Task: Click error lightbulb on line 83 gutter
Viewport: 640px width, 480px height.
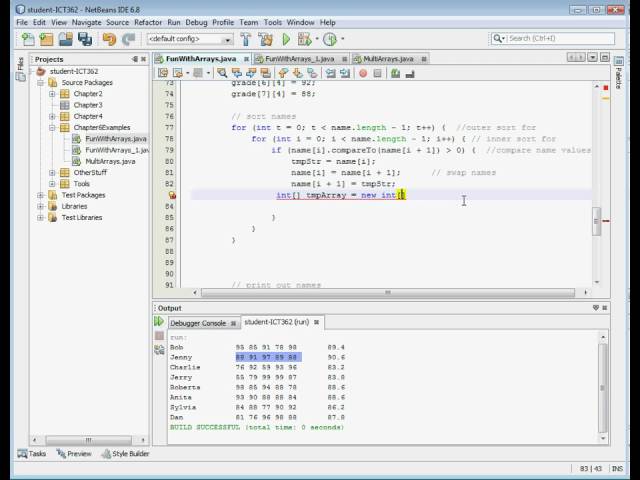Action: [172, 195]
